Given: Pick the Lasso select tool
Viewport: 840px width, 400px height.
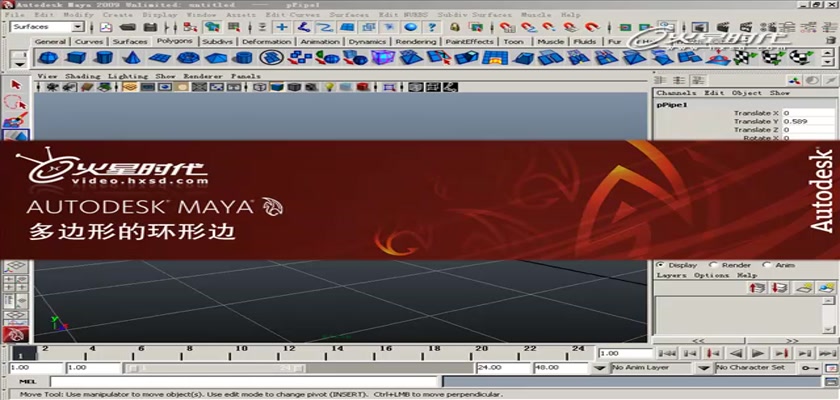Looking at the screenshot, I should pos(16,102).
